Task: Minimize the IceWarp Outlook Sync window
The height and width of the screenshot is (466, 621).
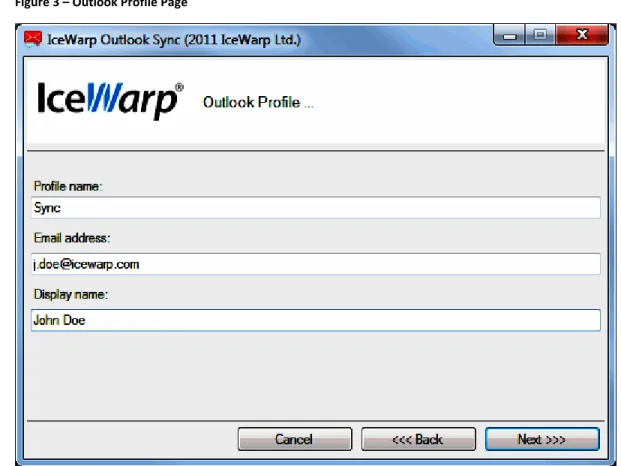Action: (509, 35)
